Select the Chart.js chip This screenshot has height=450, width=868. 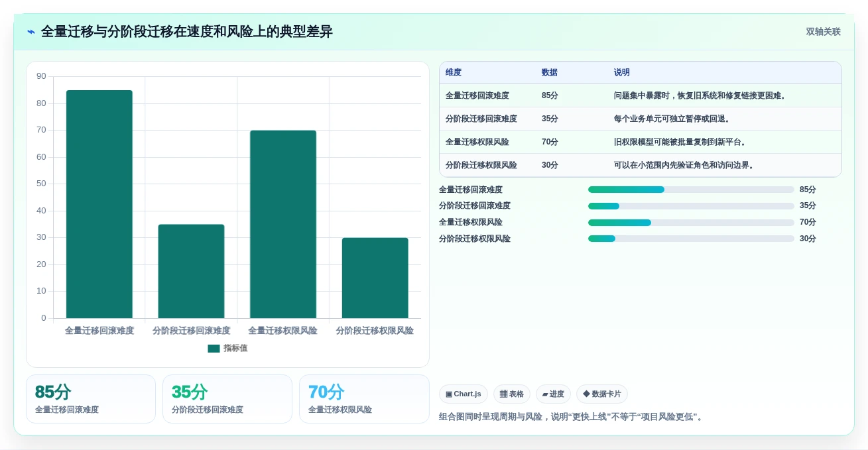tap(464, 394)
